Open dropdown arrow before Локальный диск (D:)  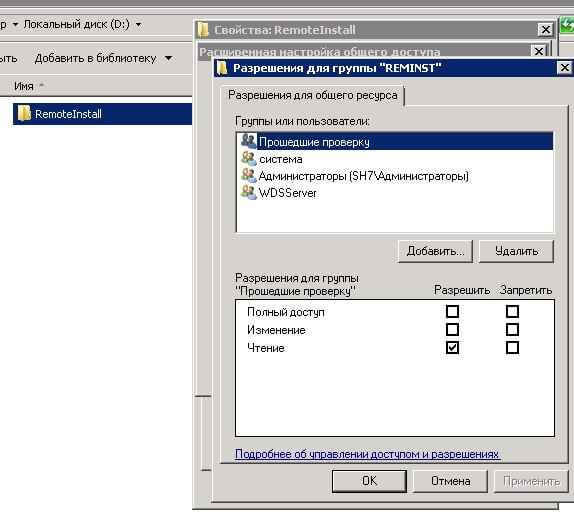[x=15, y=25]
